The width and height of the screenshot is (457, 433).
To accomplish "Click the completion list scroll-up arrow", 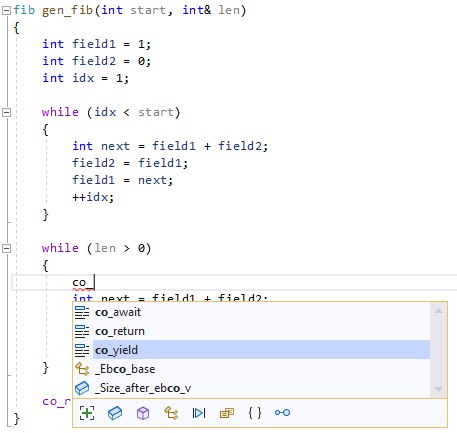I will point(438,311).
